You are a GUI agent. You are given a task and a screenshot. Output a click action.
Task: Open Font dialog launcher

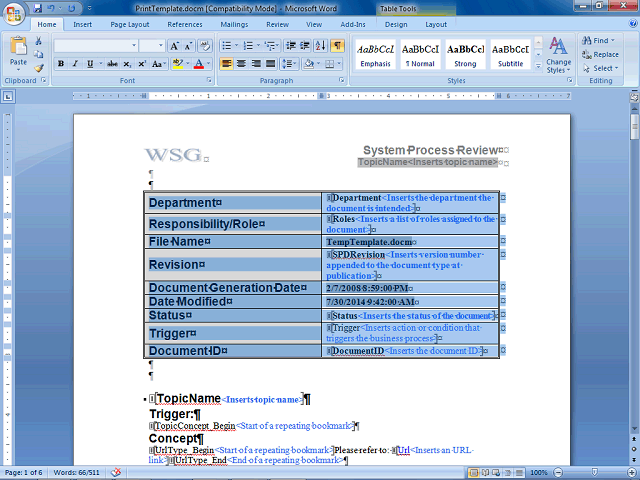[x=209, y=80]
